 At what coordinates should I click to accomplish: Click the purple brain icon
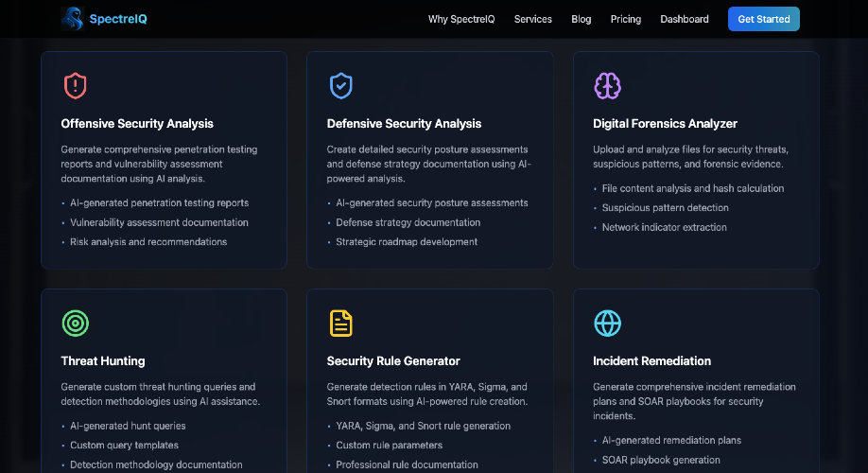coord(607,86)
